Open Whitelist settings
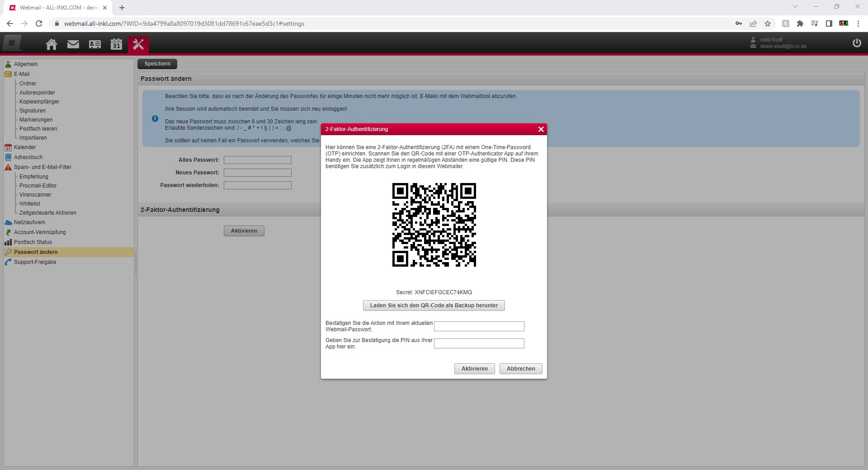Screen dimensions: 868x470 click(30, 204)
